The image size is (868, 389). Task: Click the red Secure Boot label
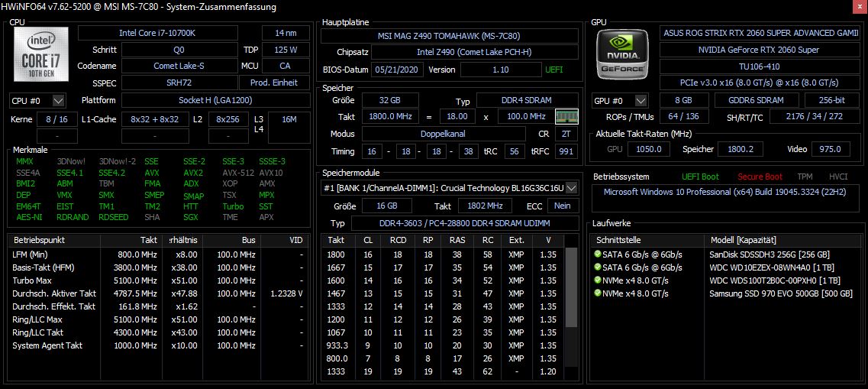click(760, 177)
